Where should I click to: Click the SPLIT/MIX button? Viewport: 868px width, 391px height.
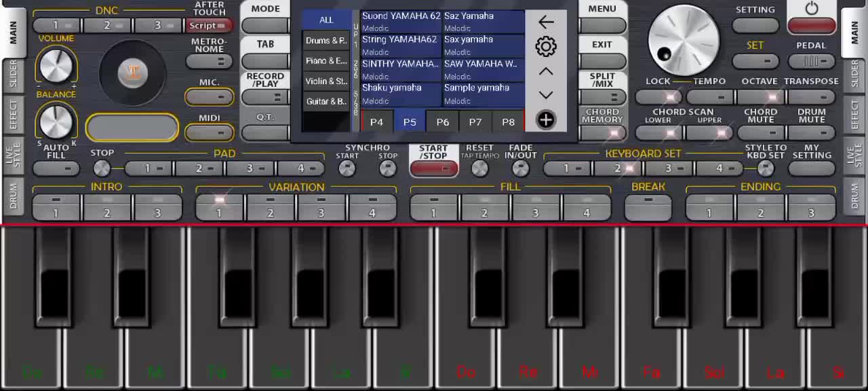pos(602,97)
